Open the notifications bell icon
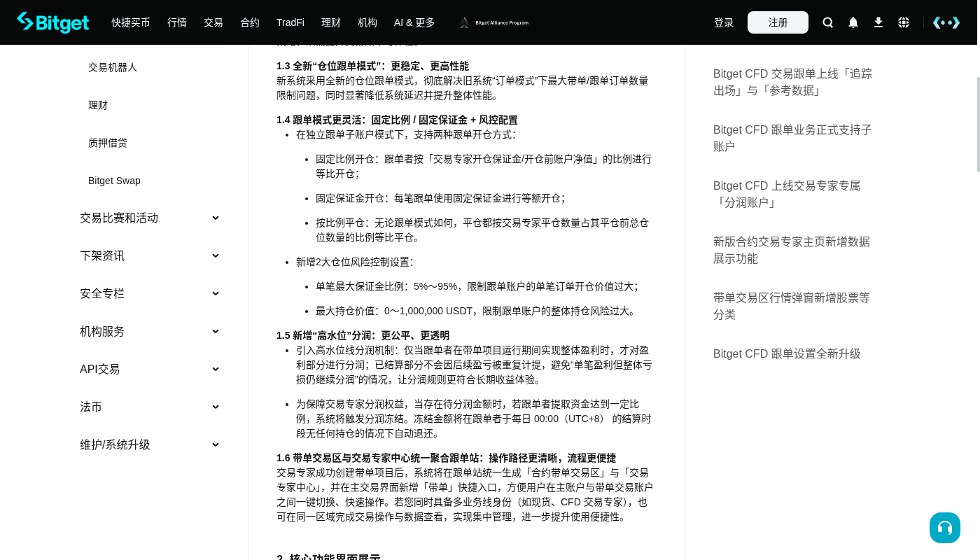 853,22
